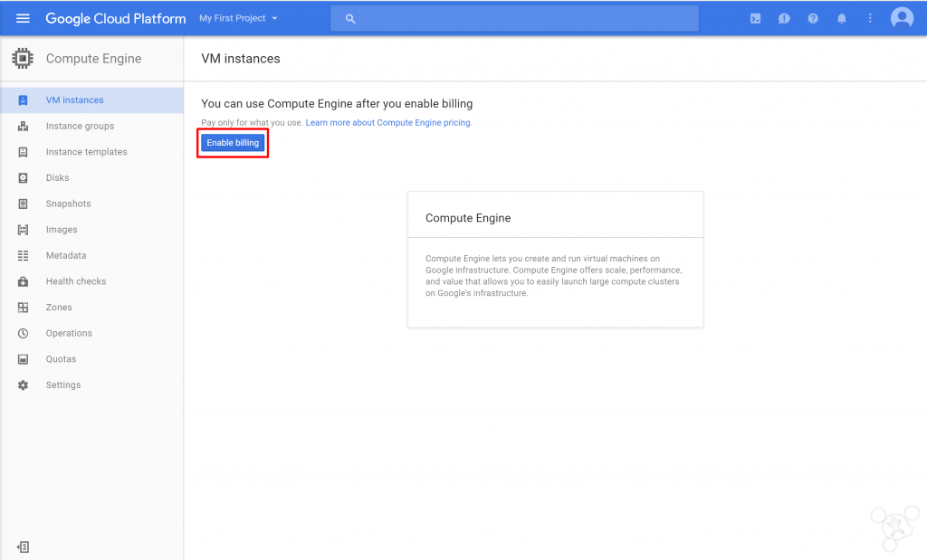Click the search magnifier icon
Viewport: 927px width, 560px height.
pyautogui.click(x=350, y=19)
